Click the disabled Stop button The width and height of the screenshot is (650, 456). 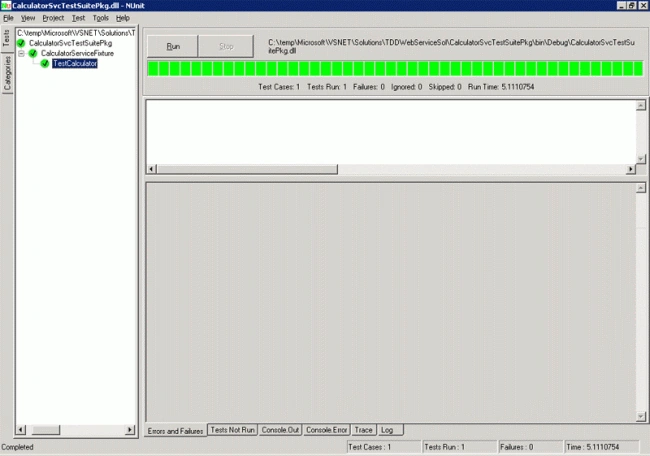226,46
